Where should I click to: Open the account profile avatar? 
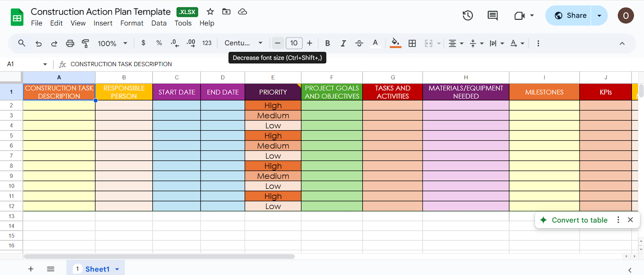coord(626,15)
